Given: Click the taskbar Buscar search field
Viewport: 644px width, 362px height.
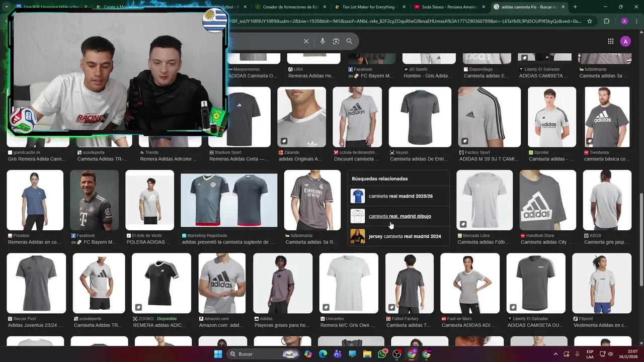Looking at the screenshot, I should click(x=263, y=354).
